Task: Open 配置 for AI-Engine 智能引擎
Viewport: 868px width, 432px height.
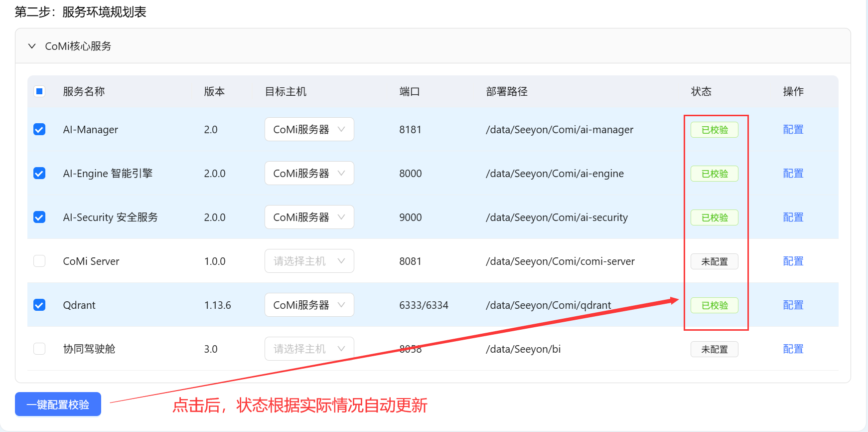Action: point(793,173)
